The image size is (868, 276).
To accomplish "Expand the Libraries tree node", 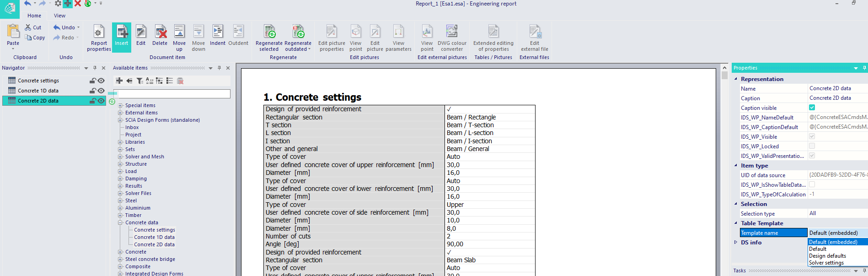I will tap(120, 142).
